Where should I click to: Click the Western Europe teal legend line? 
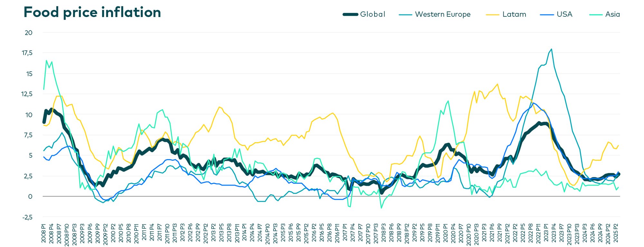pyautogui.click(x=405, y=14)
